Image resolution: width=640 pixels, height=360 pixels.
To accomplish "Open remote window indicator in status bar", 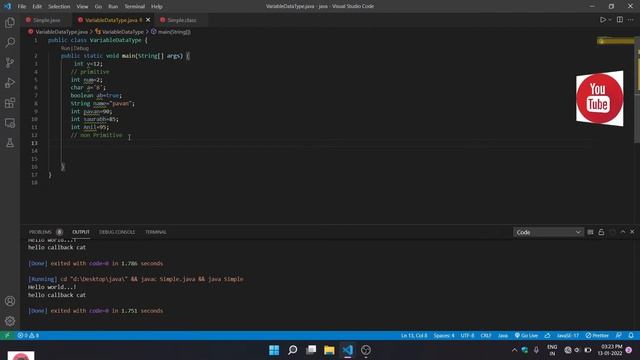I will (7, 335).
